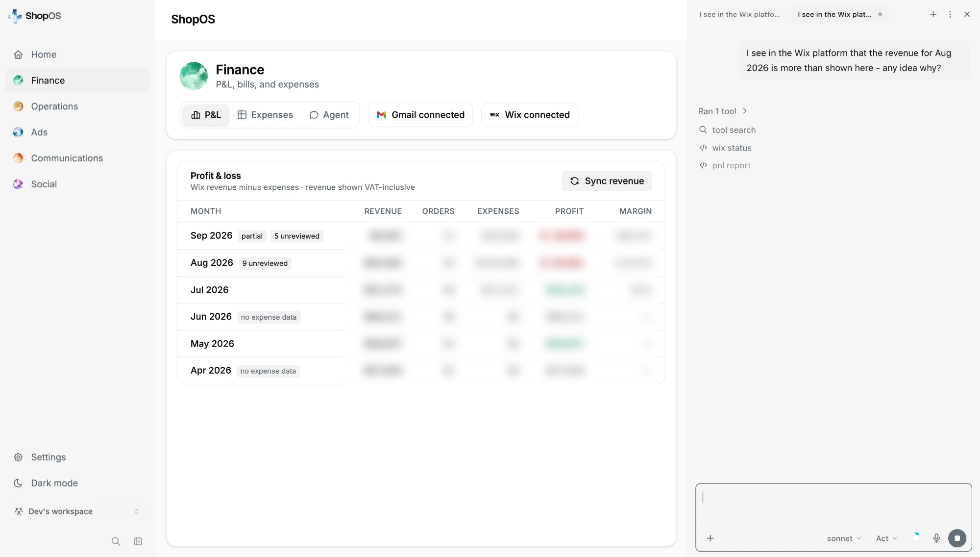Click the sidebar search icon
Image resolution: width=980 pixels, height=557 pixels.
[116, 541]
